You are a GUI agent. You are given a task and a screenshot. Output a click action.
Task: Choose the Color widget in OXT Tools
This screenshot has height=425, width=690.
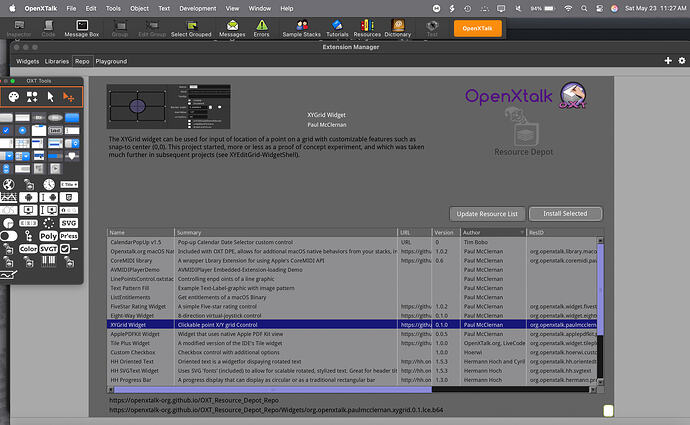28,249
